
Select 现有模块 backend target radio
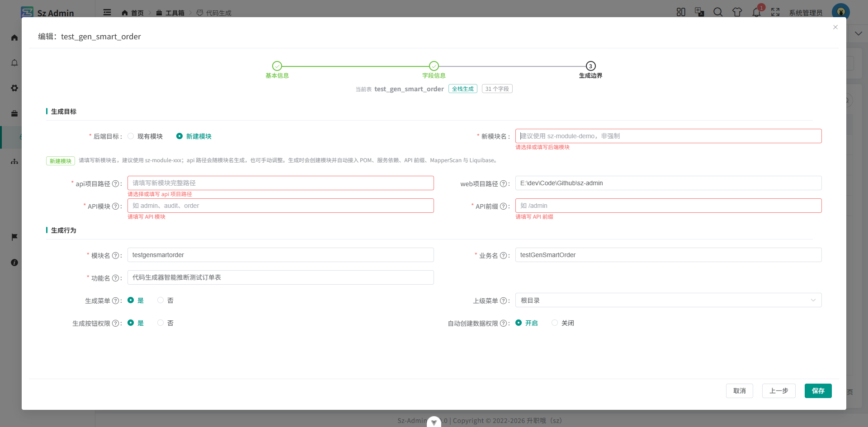coord(145,136)
